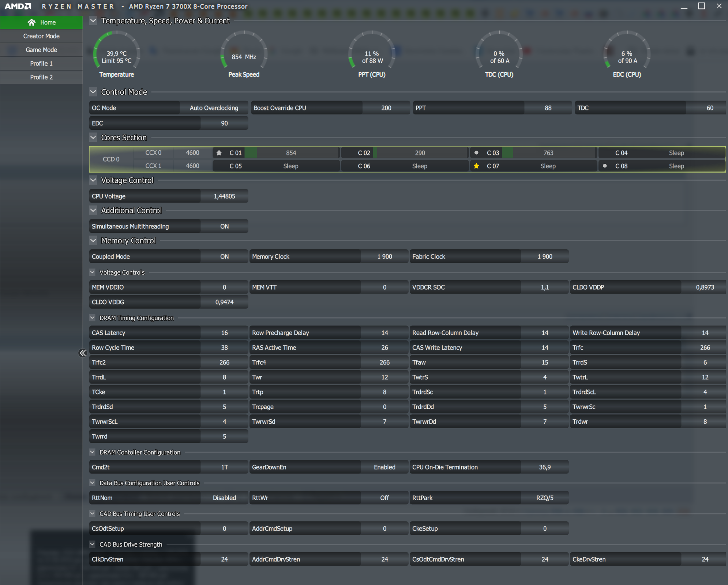Image resolution: width=728 pixels, height=585 pixels.
Task: Click the gray star on core C 01
Action: click(219, 153)
